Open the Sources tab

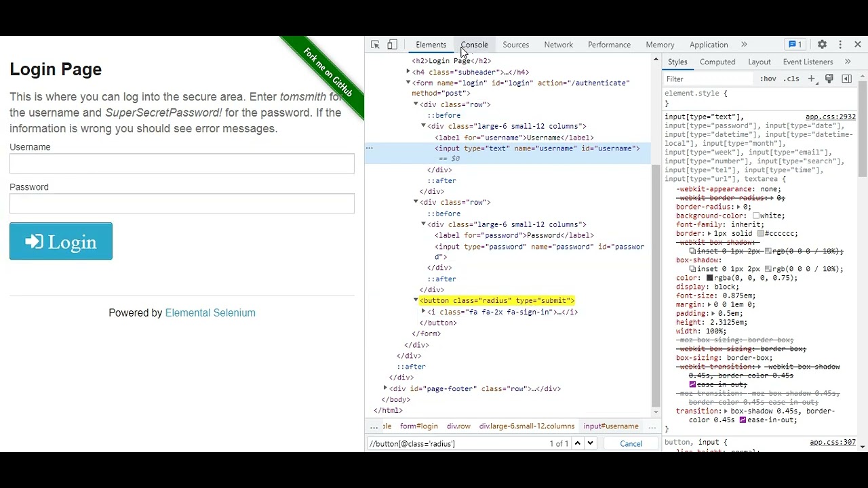pos(515,45)
